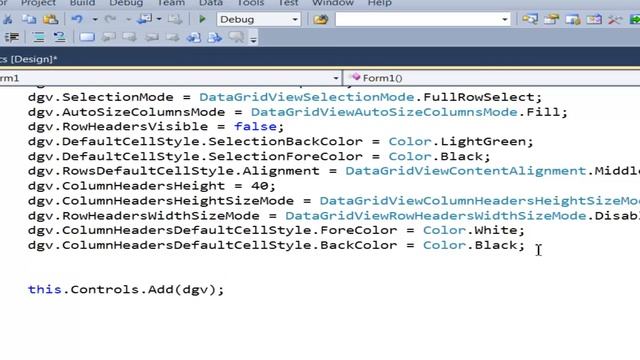Open the Undo history dropdown arrow
Viewport: 640px width, 360px height.
(x=95, y=19)
